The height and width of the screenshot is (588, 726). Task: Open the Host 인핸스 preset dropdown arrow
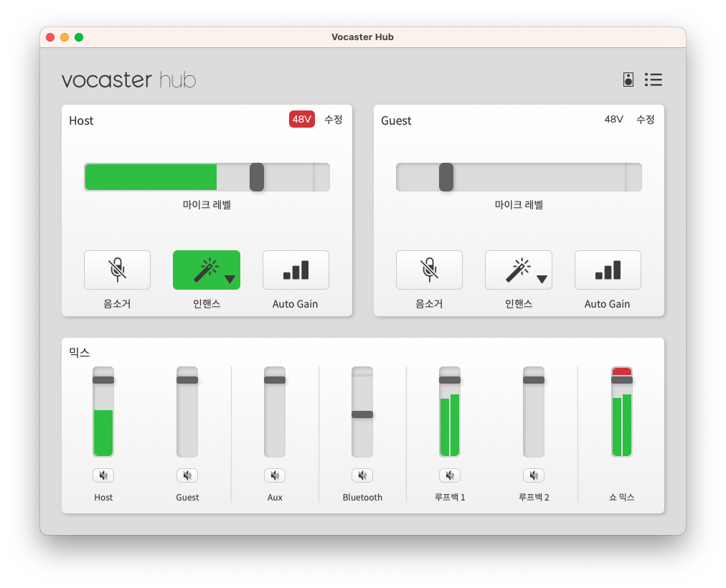230,279
